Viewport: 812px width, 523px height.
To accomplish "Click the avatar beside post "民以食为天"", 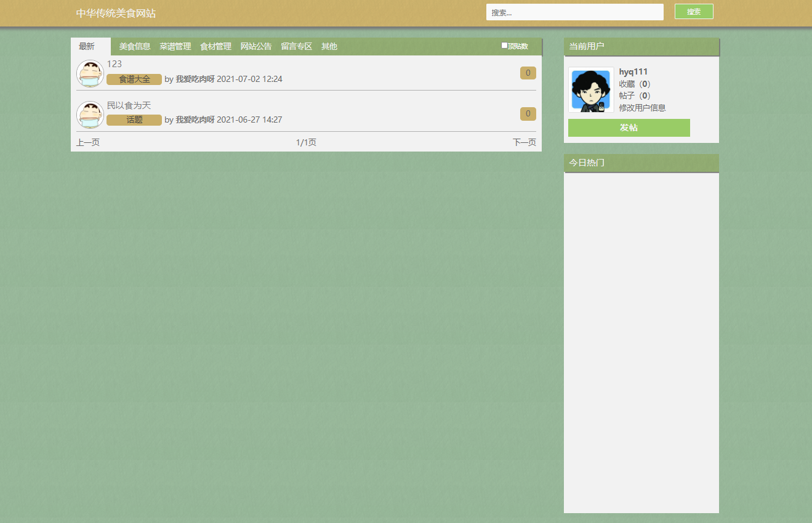I will click(90, 115).
